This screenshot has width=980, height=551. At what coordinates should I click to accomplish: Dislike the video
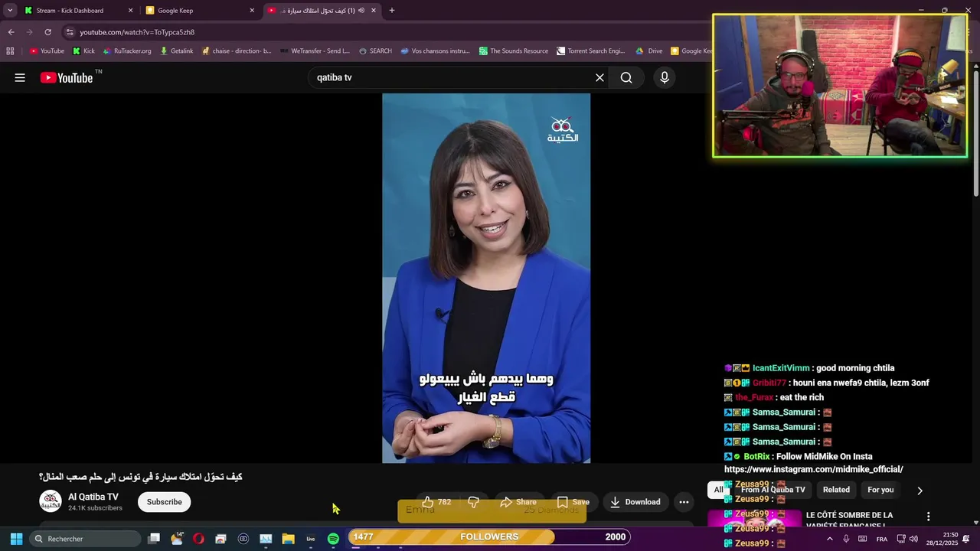pos(473,502)
